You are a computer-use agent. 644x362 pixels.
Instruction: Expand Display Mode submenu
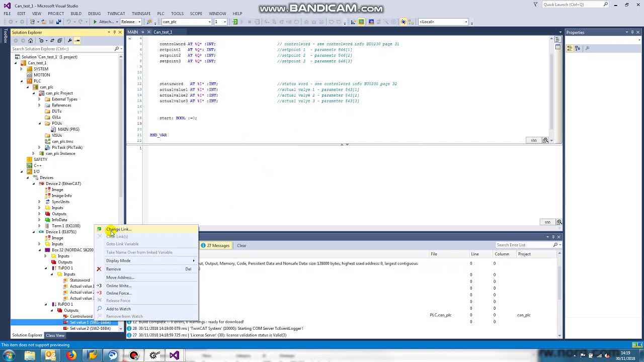(x=146, y=261)
